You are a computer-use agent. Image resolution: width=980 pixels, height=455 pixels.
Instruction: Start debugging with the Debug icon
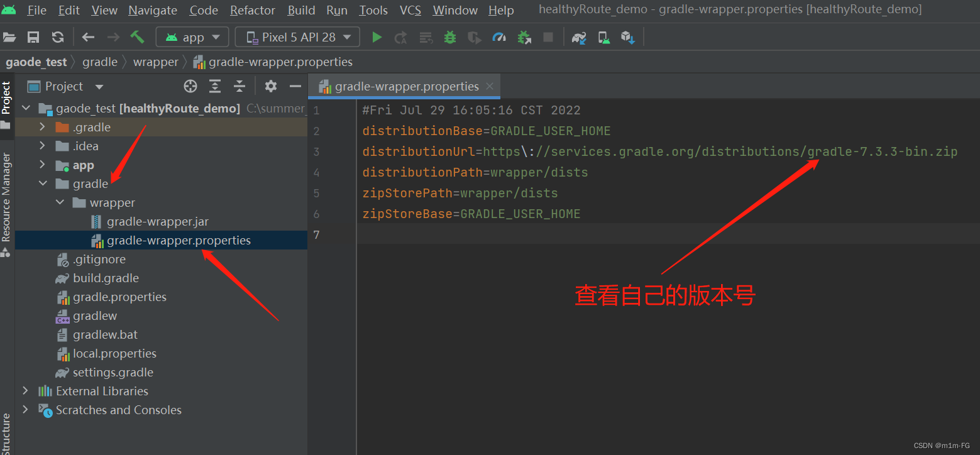click(x=450, y=37)
